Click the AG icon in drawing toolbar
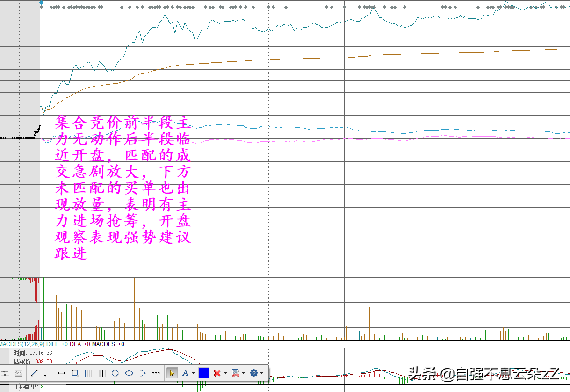Image resolution: width=570 pixels, height=392 pixels. [18, 373]
